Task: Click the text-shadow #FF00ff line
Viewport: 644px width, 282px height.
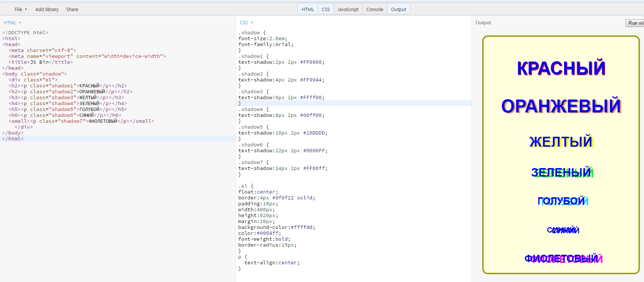Action: 283,168
